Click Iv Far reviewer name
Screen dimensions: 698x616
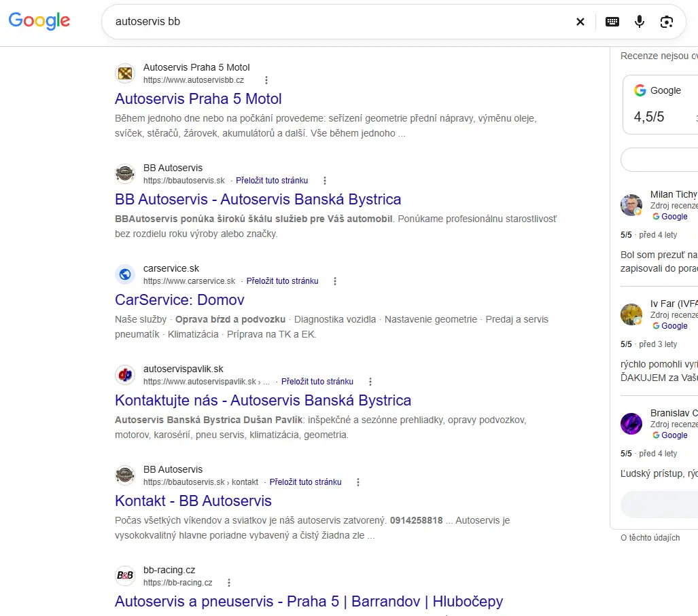pos(674,304)
